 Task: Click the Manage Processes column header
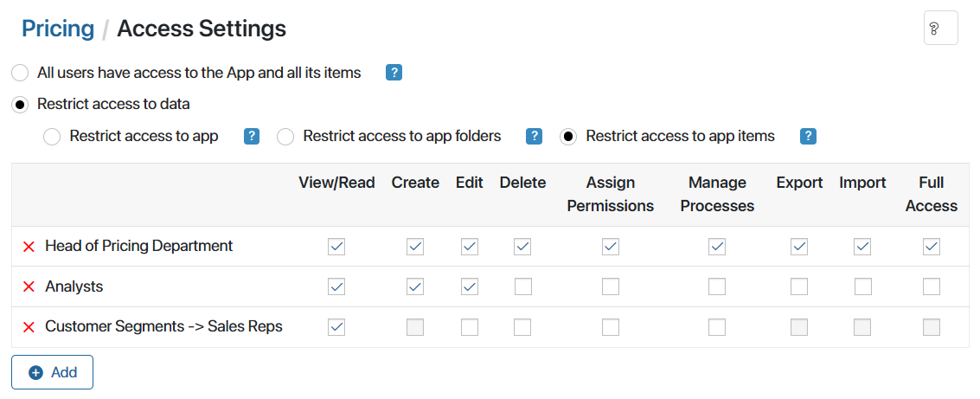click(x=718, y=194)
